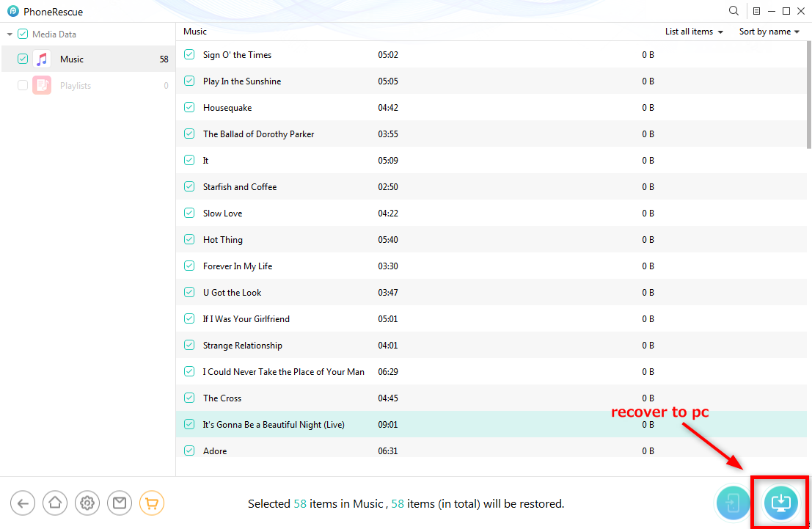Uncheck If I Was Your Girlfriend checkbox
Image resolution: width=812 pixels, height=529 pixels.
point(189,318)
